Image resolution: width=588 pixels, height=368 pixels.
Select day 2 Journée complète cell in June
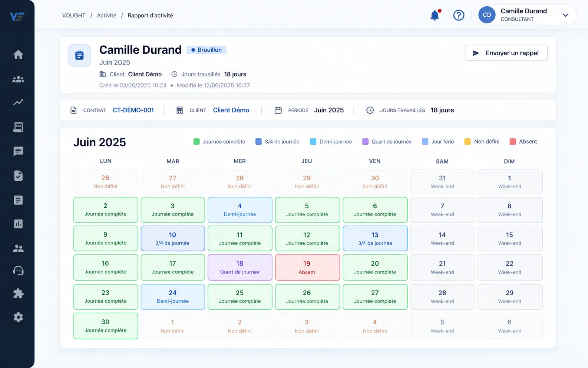(x=106, y=210)
